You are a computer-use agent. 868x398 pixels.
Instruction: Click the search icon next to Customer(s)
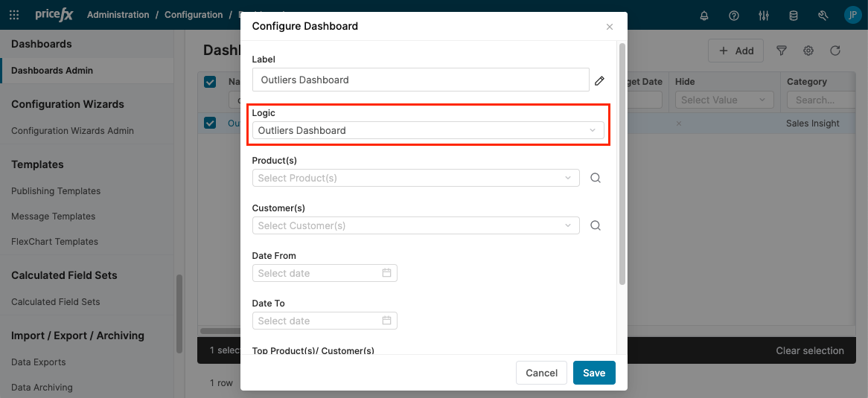(x=596, y=225)
